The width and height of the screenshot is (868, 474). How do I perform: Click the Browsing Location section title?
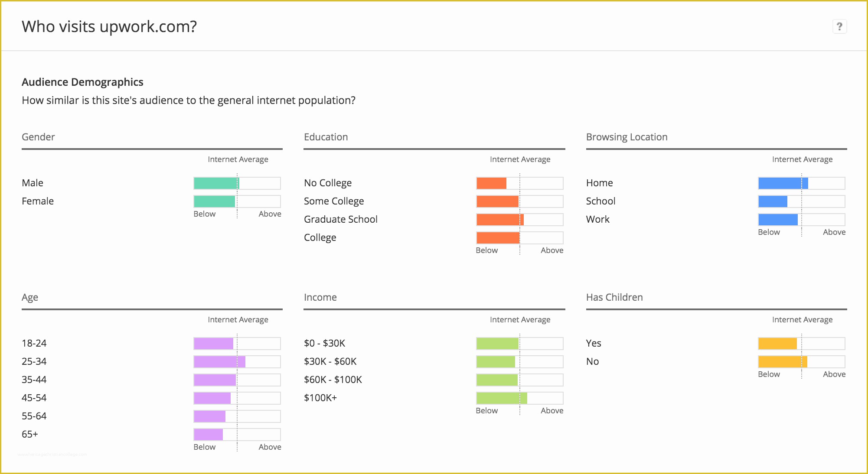[x=627, y=137]
